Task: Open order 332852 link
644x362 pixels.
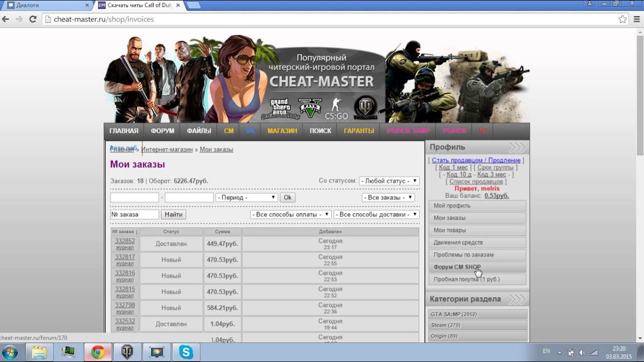Action: click(125, 241)
